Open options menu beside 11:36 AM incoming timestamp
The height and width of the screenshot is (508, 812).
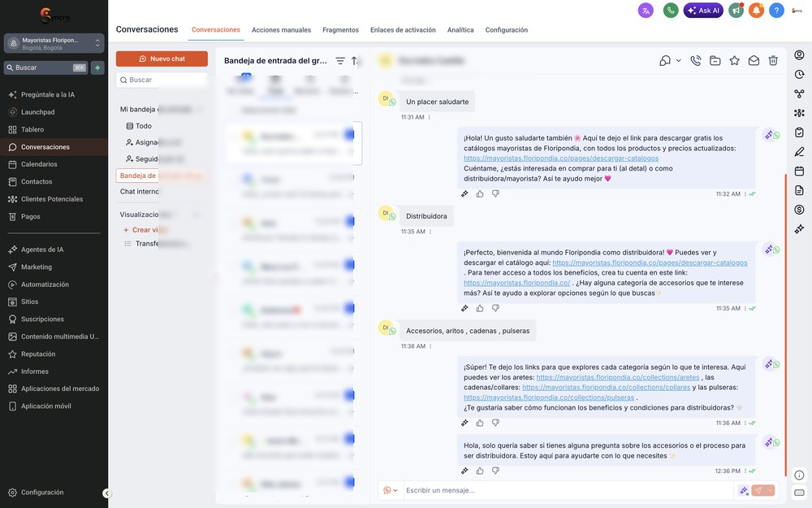coord(430,346)
